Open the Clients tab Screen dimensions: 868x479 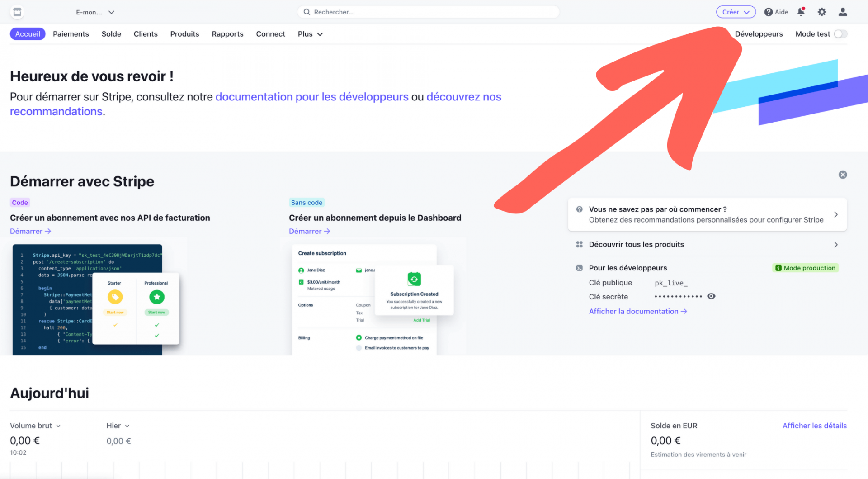(146, 34)
